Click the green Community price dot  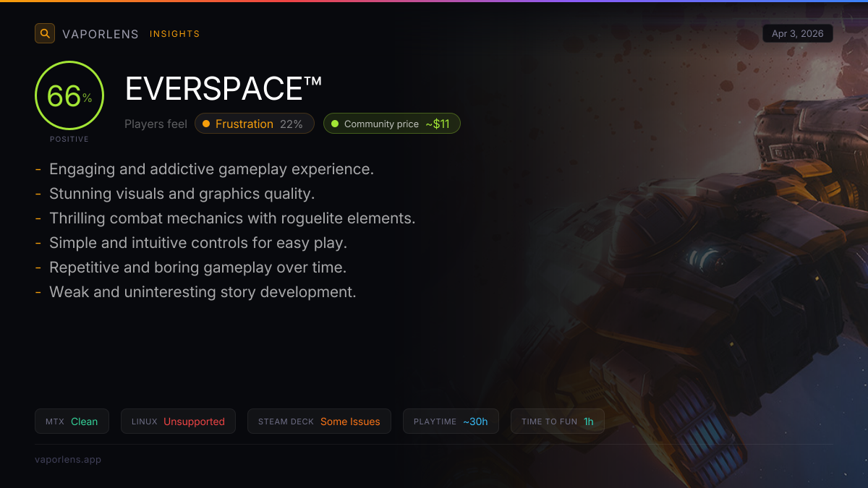tap(335, 124)
